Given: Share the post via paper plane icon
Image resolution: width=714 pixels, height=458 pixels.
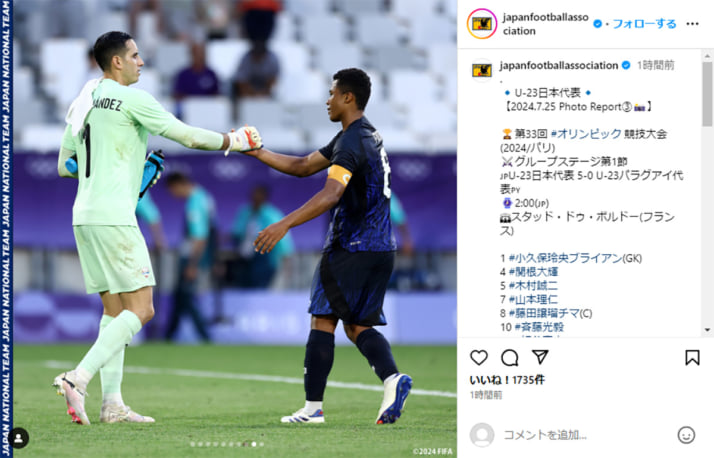Looking at the screenshot, I should (540, 357).
